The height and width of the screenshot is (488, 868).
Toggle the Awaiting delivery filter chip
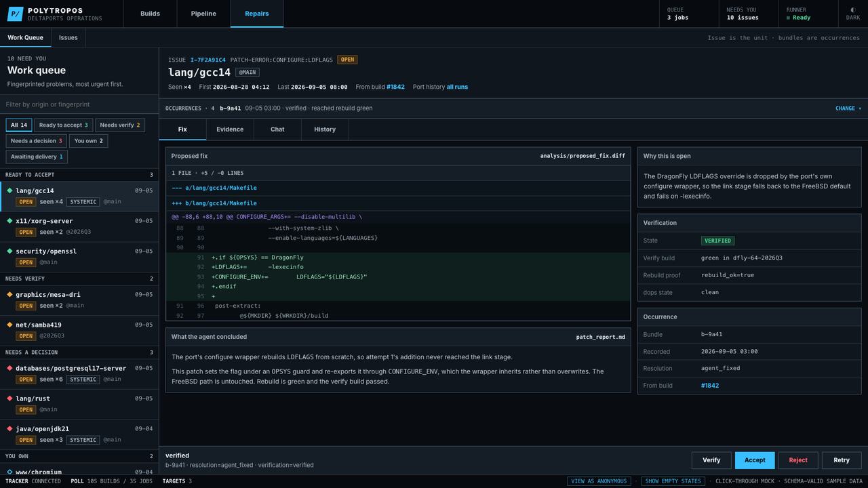click(37, 157)
